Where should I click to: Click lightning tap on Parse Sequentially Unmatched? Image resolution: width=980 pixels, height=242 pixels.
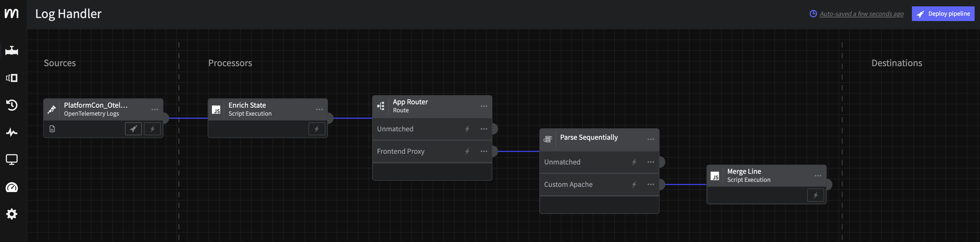[634, 162]
